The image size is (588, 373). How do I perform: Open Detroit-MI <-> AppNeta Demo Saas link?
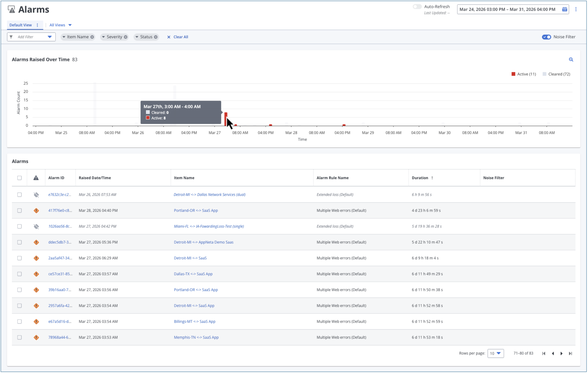click(x=204, y=242)
